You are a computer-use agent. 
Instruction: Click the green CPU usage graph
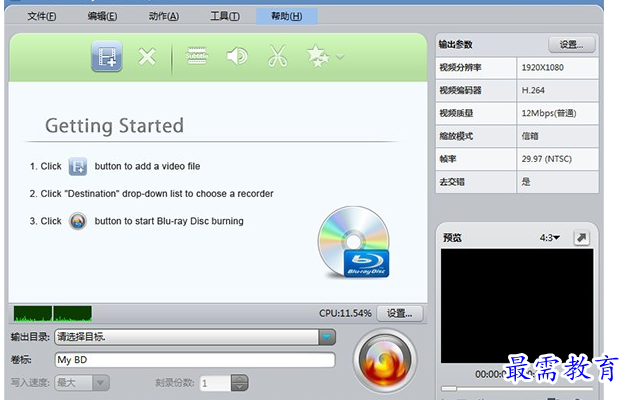tap(53, 314)
